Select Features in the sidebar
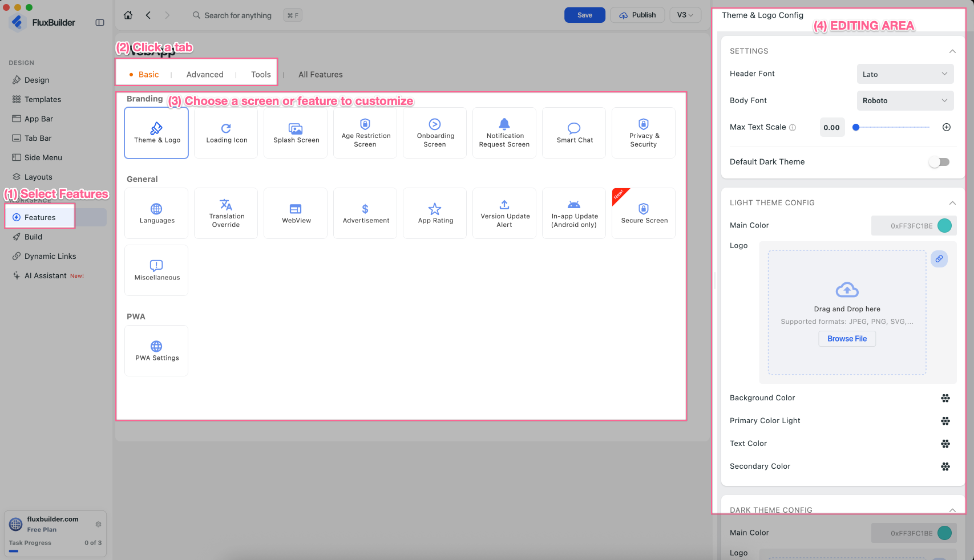The image size is (974, 560). (56, 218)
